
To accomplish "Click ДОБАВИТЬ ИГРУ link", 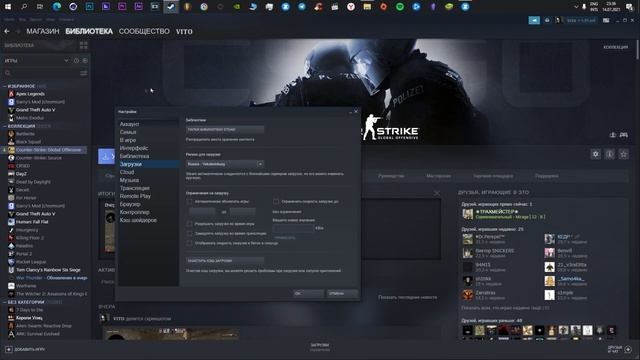I will click(x=30, y=349).
